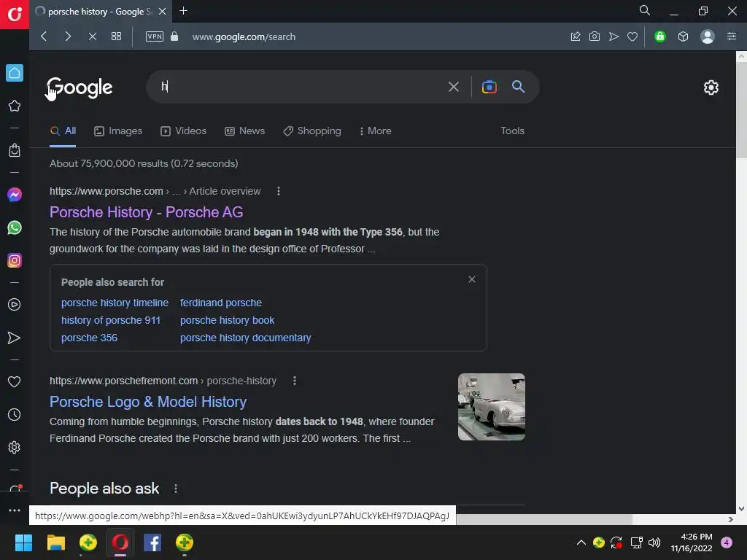Open sidebar Settings gear icon
The height and width of the screenshot is (560, 747).
[x=15, y=448]
